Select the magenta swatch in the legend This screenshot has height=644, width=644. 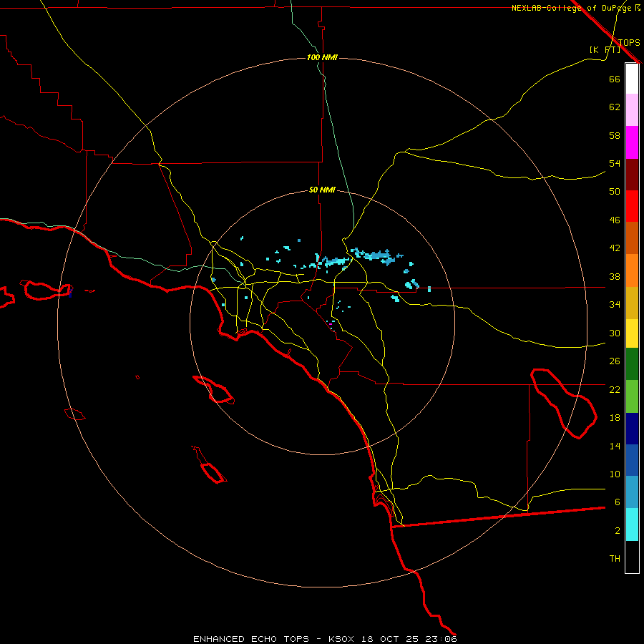(632, 142)
